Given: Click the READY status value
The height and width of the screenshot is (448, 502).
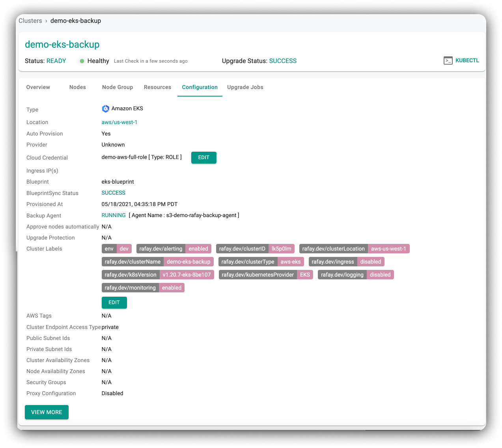Looking at the screenshot, I should point(56,61).
